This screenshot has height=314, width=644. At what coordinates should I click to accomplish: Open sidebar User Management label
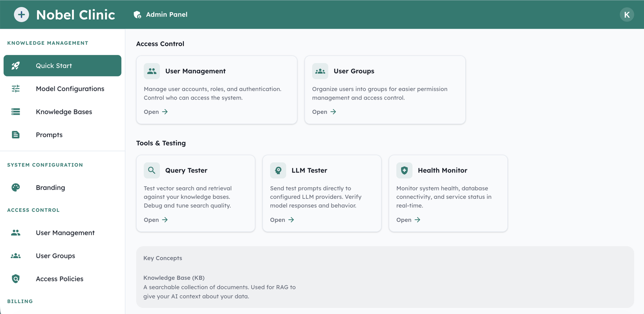pyautogui.click(x=65, y=233)
